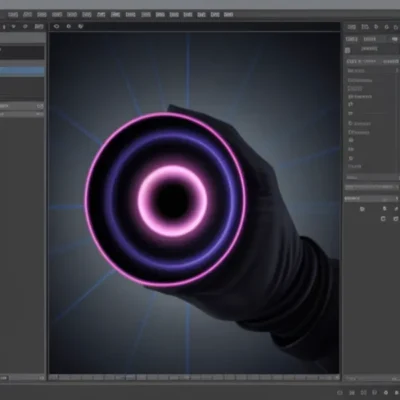The height and width of the screenshot is (400, 400).
Task: Click the square icon beside the circular arrow icon
Action: tap(396, 219)
